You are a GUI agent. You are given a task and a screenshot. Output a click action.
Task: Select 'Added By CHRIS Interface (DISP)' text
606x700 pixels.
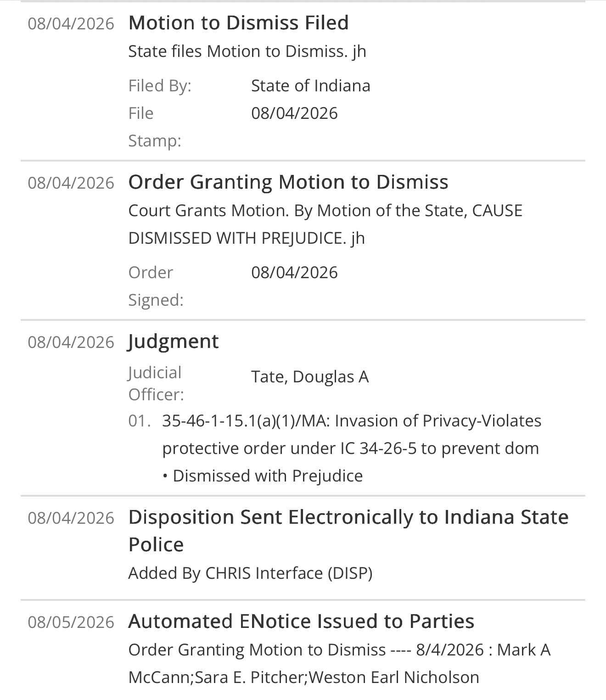click(250, 573)
